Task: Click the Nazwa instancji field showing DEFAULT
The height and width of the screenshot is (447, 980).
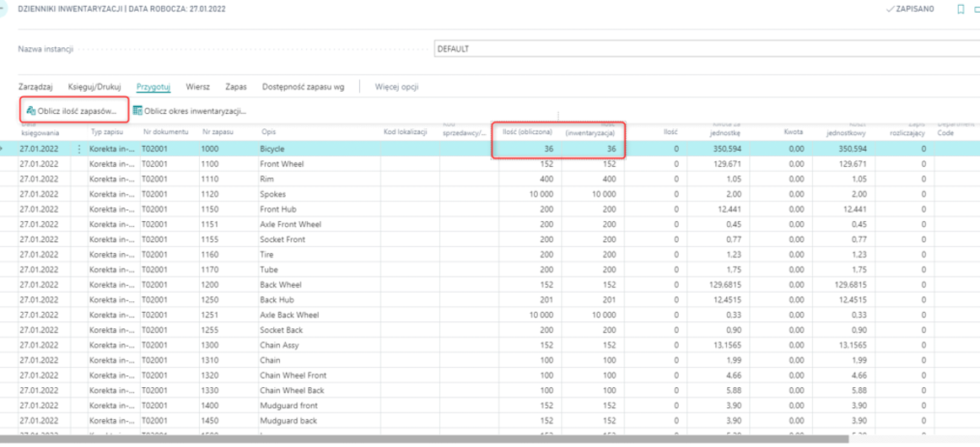Action: (705, 49)
